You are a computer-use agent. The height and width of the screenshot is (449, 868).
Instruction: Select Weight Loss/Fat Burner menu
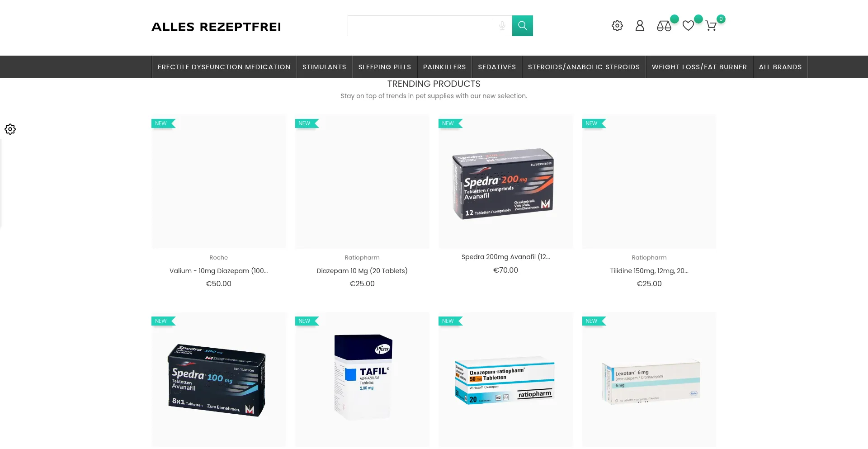tap(699, 67)
